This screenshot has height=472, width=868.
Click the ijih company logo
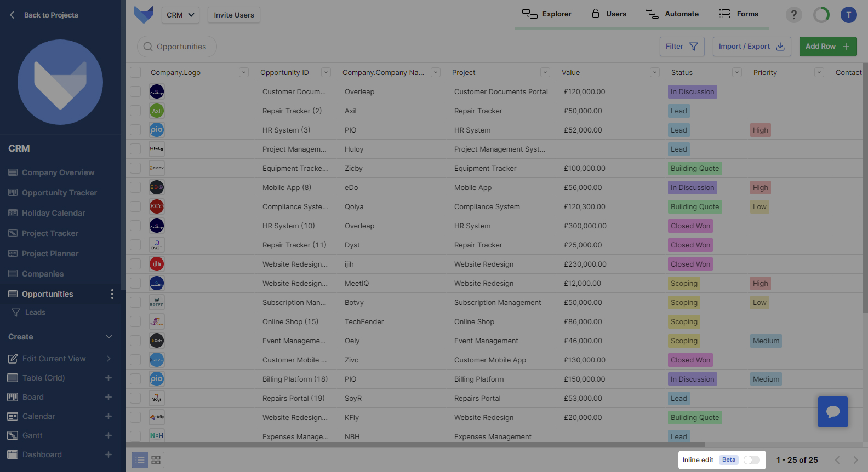coord(157,264)
